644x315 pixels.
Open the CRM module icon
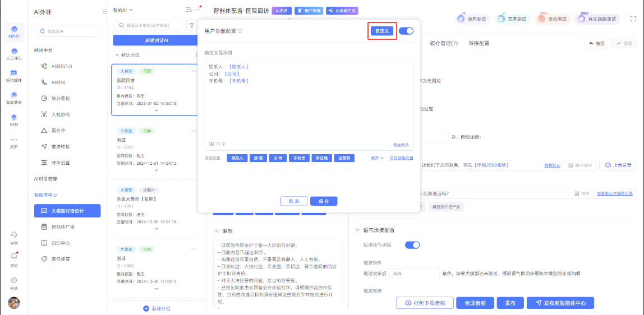click(13, 120)
